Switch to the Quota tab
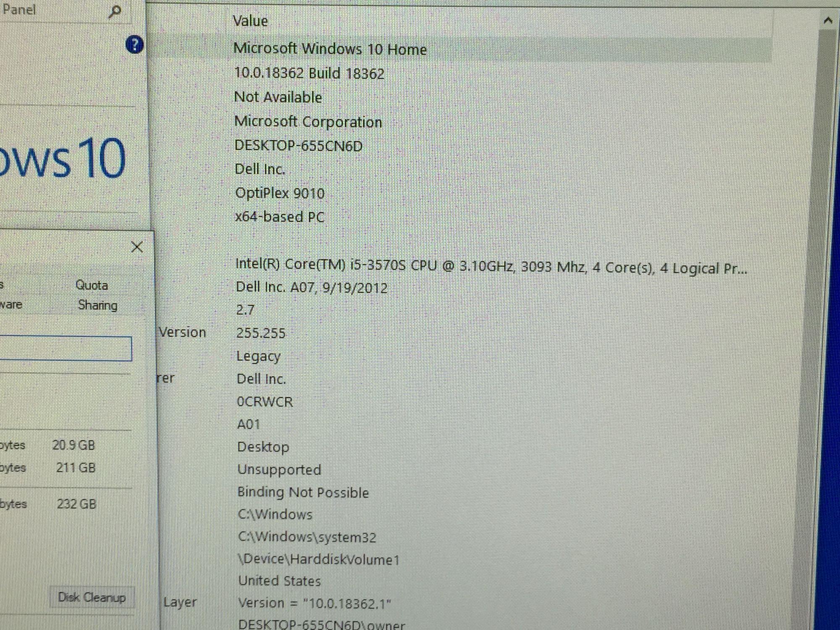The width and height of the screenshot is (840, 630). tap(92, 285)
